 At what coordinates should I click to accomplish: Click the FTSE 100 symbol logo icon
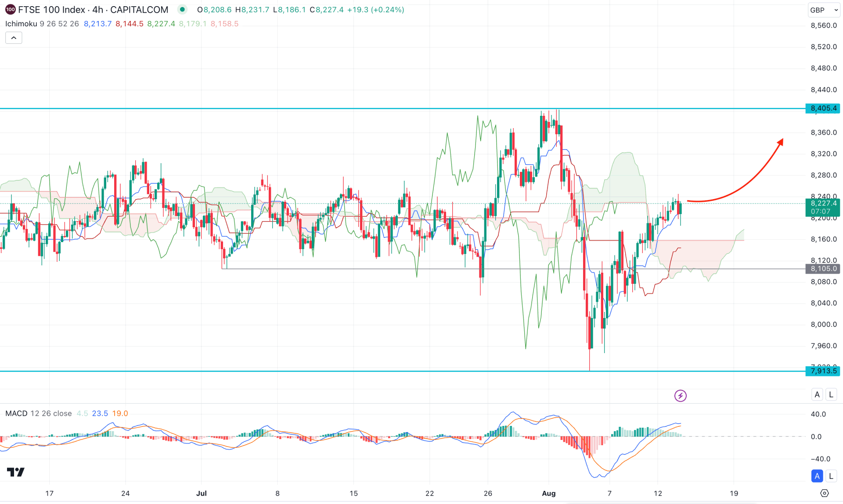(x=10, y=10)
